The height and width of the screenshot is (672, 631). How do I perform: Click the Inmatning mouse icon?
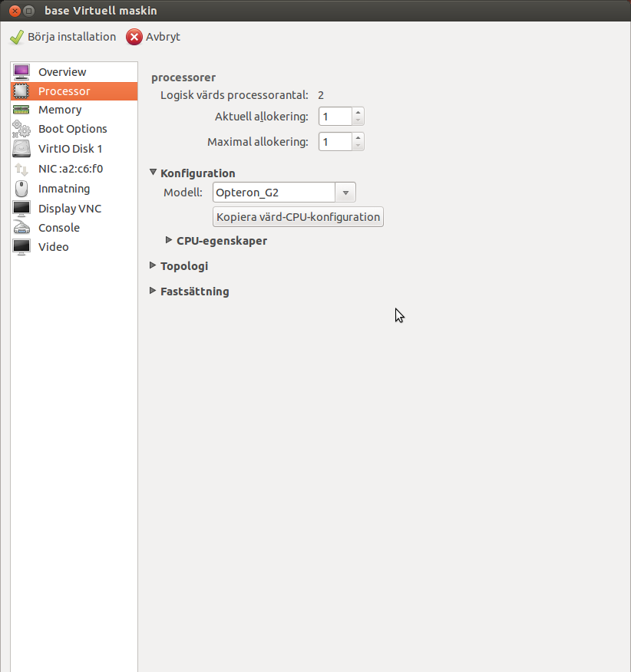pyautogui.click(x=21, y=189)
